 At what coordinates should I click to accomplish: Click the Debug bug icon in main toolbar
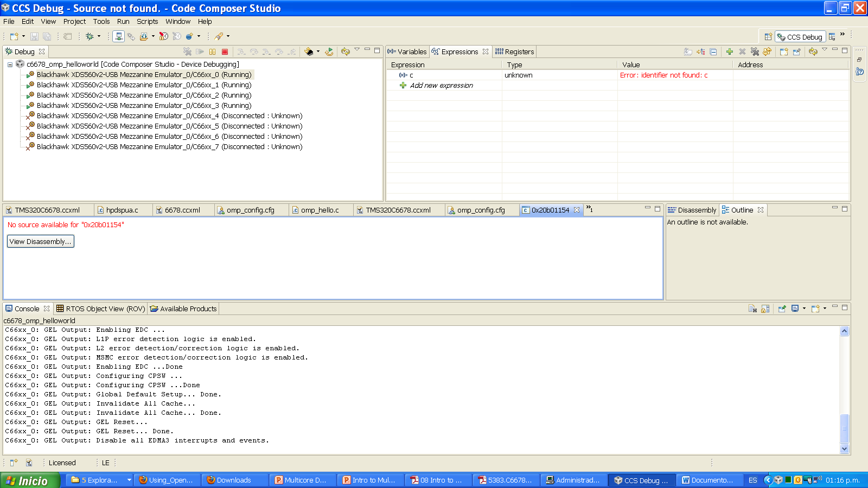[90, 36]
